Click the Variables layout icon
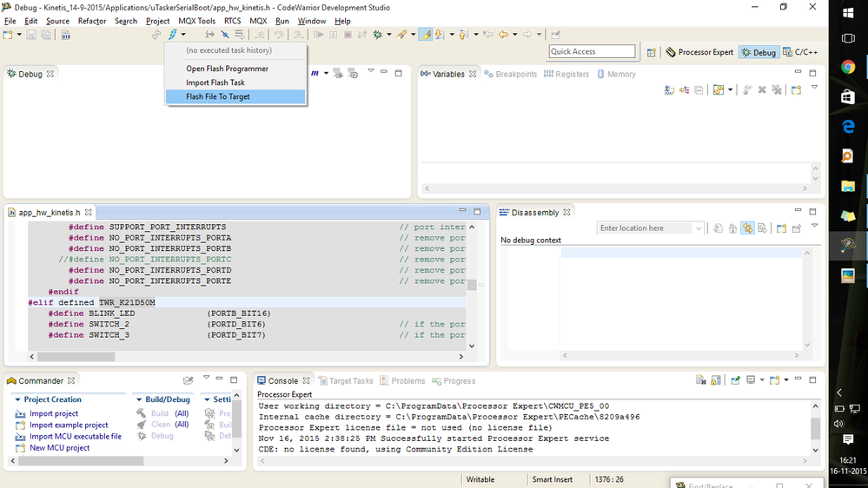The height and width of the screenshot is (488, 868). [x=719, y=89]
